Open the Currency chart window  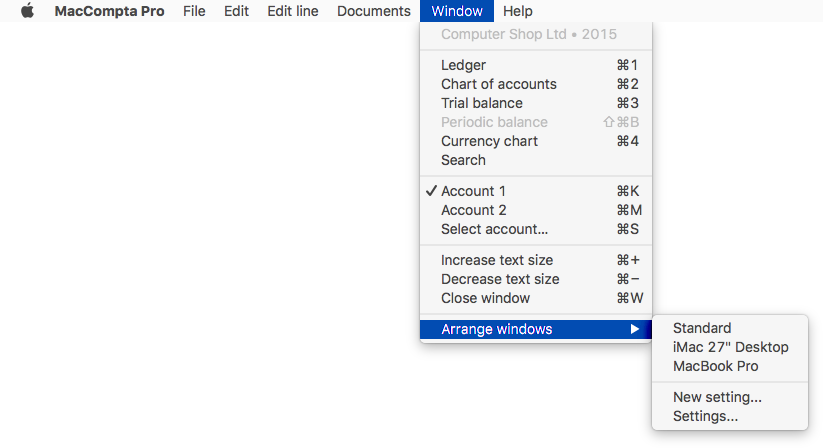tap(536, 141)
